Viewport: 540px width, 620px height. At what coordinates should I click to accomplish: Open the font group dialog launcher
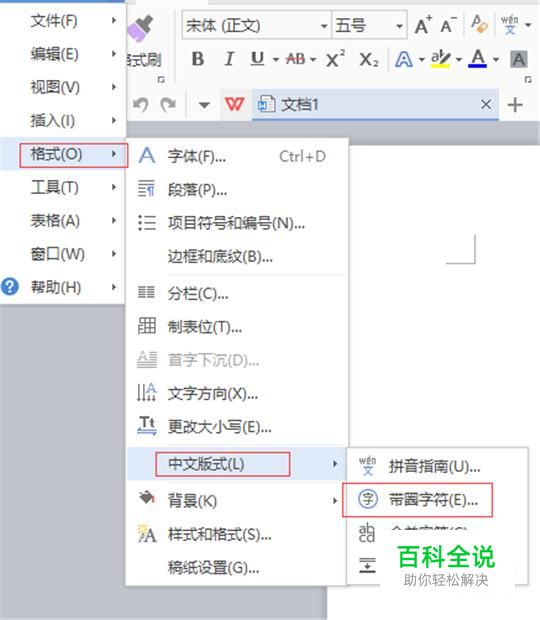[528, 79]
